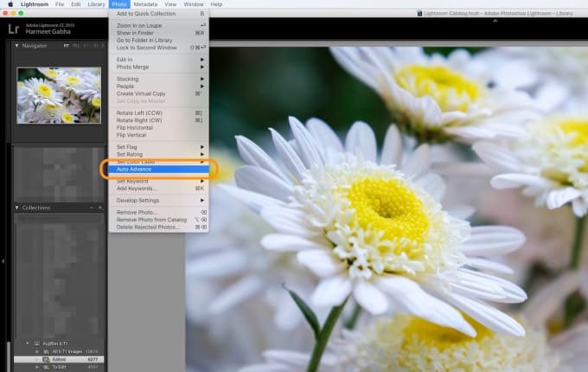Screen dimensions: 588x372
Task: Open the Edit In submenu
Action: pyautogui.click(x=158, y=60)
